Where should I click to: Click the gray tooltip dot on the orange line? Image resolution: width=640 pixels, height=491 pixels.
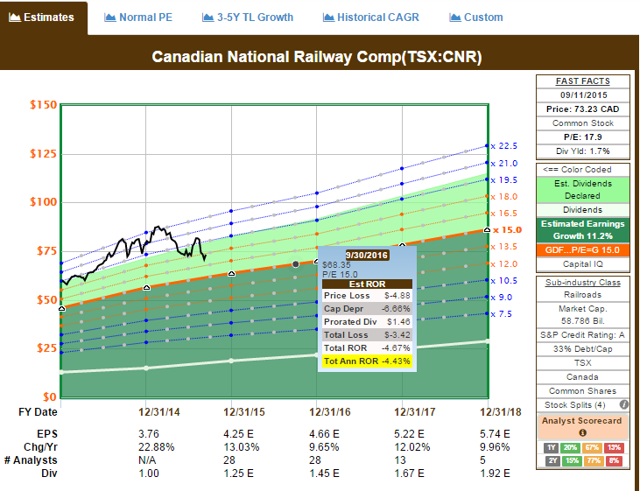point(296,264)
